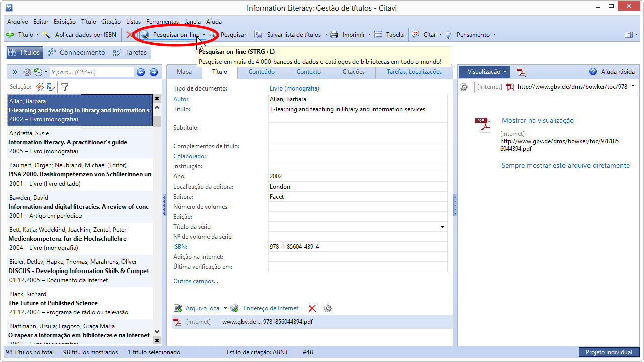The height and width of the screenshot is (362, 644).
Task: Navigate forward with the blue right arrow
Action: (154, 72)
